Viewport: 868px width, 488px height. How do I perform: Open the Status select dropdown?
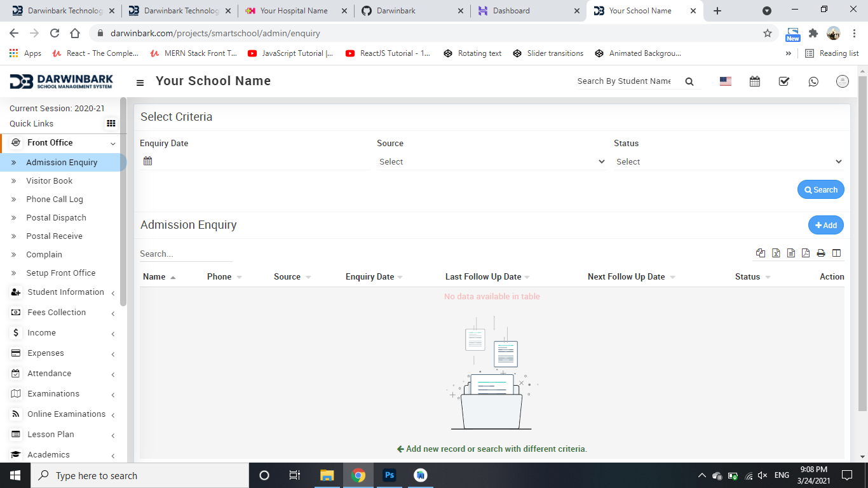(728, 162)
